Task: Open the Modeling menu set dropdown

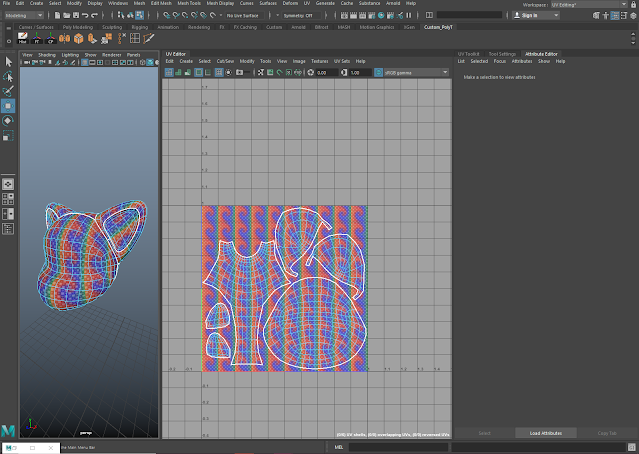Action: click(x=24, y=15)
